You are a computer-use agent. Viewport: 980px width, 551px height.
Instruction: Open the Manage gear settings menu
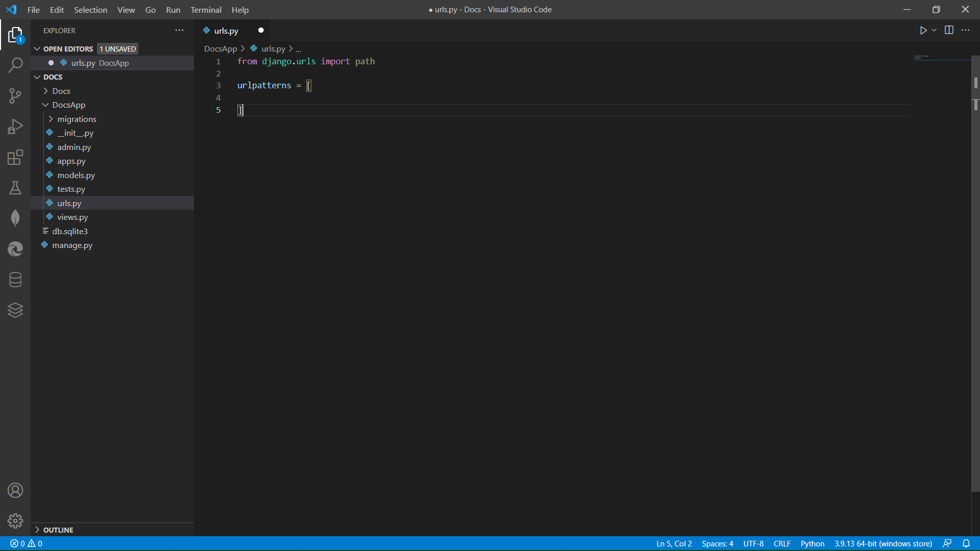15,520
